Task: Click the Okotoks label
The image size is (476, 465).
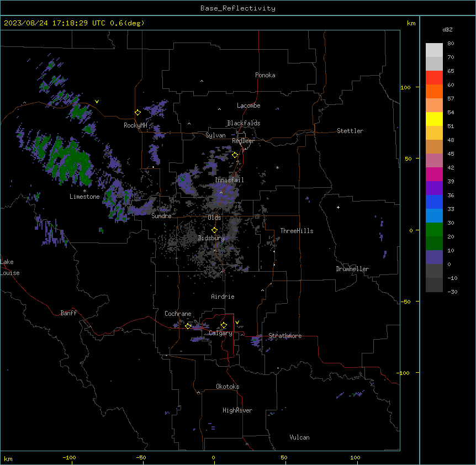Action: (228, 387)
